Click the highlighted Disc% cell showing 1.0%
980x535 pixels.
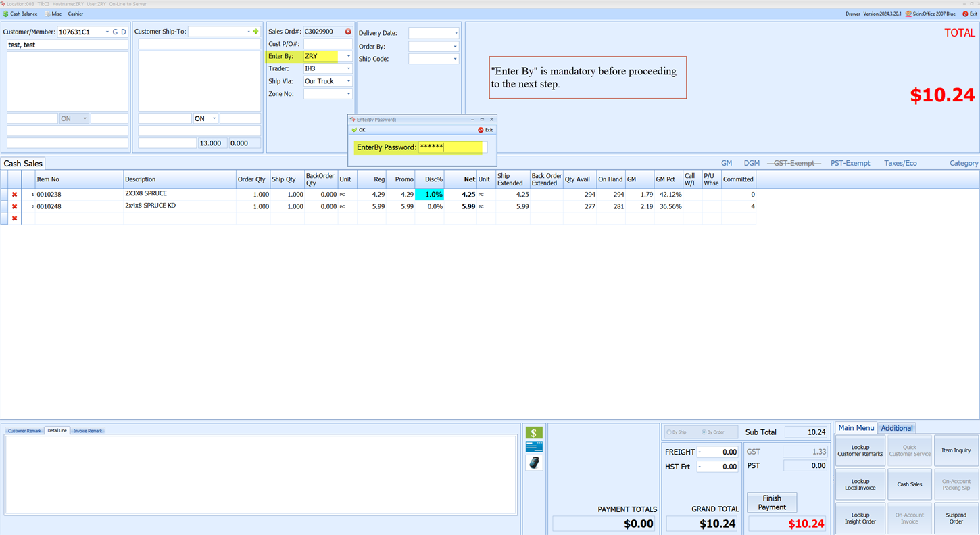(x=429, y=195)
